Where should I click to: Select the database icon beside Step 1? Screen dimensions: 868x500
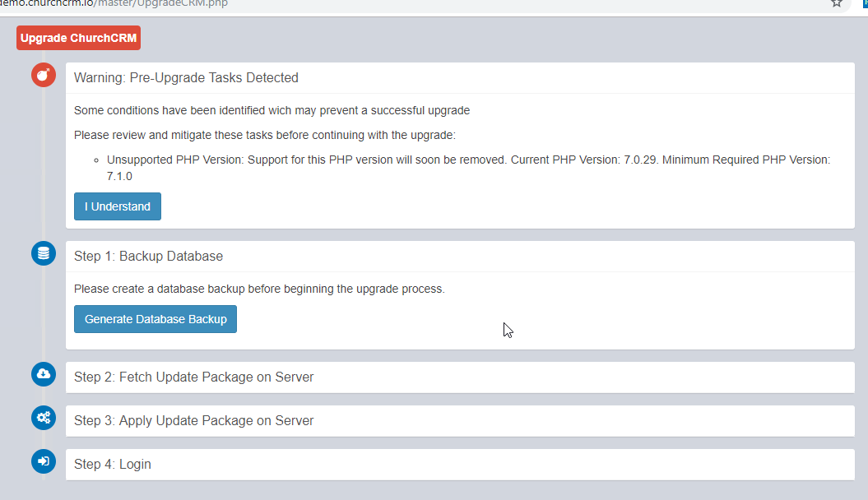(43, 253)
